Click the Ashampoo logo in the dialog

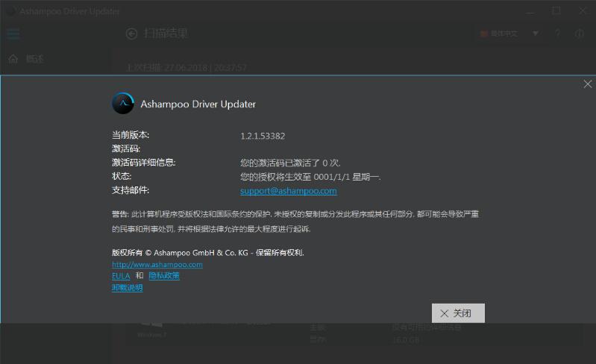123,104
